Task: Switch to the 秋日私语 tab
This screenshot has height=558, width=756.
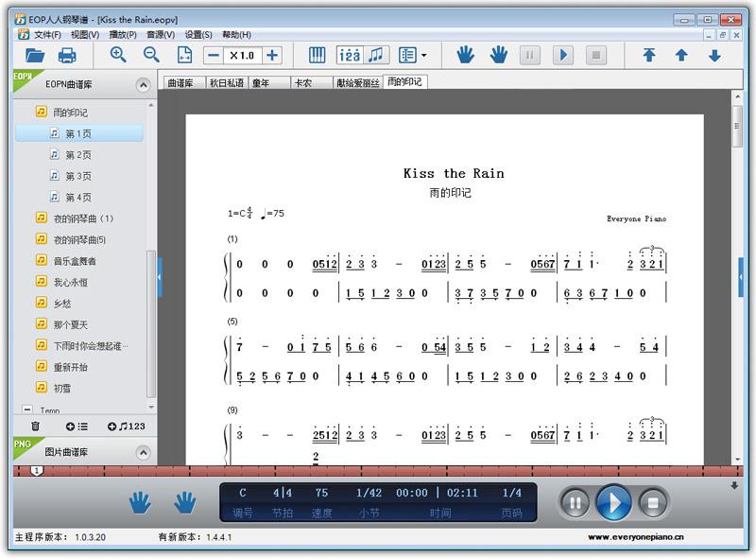Action: click(227, 83)
